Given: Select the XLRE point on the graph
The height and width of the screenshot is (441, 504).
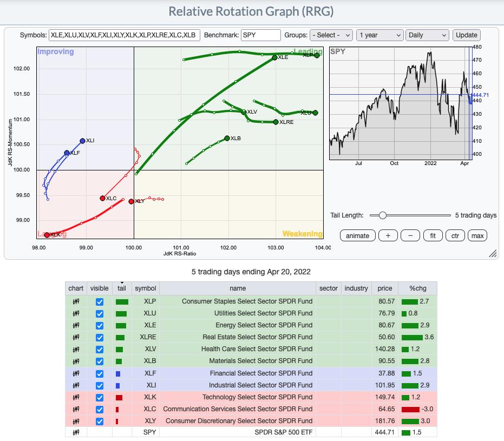Looking at the screenshot, I should pos(276,122).
